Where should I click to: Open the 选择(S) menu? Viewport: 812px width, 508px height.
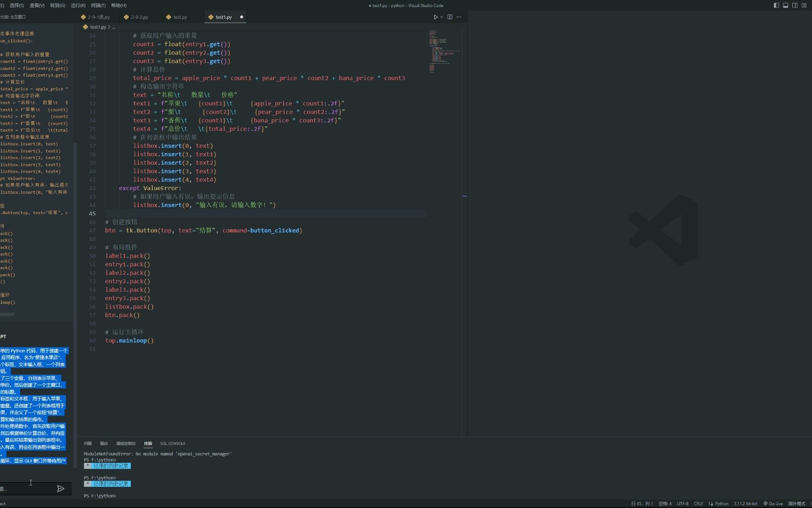click(16, 5)
